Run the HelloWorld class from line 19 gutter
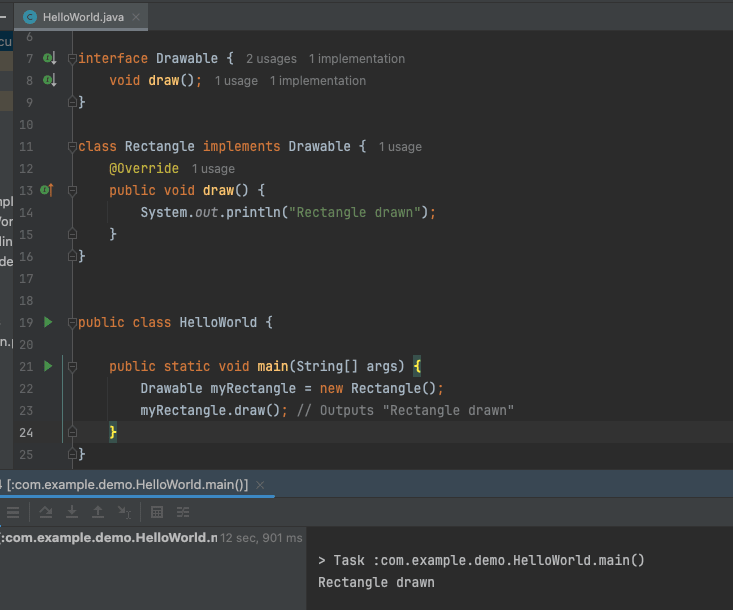 tap(48, 322)
